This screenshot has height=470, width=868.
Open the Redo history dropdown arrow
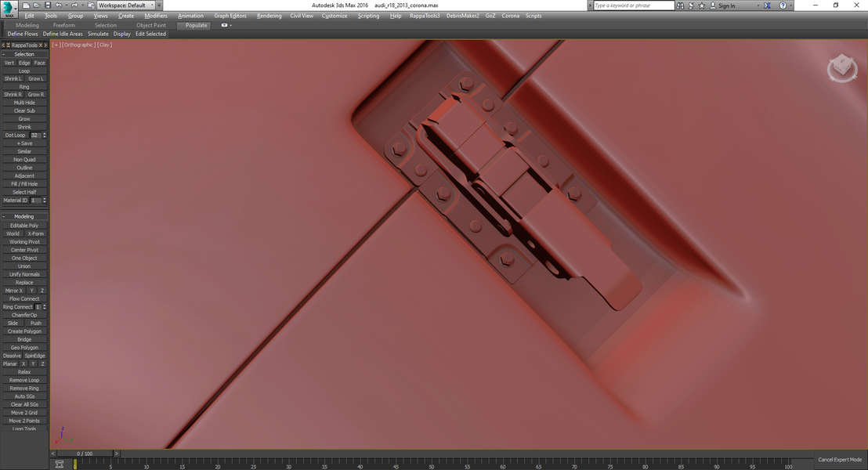[x=81, y=5]
